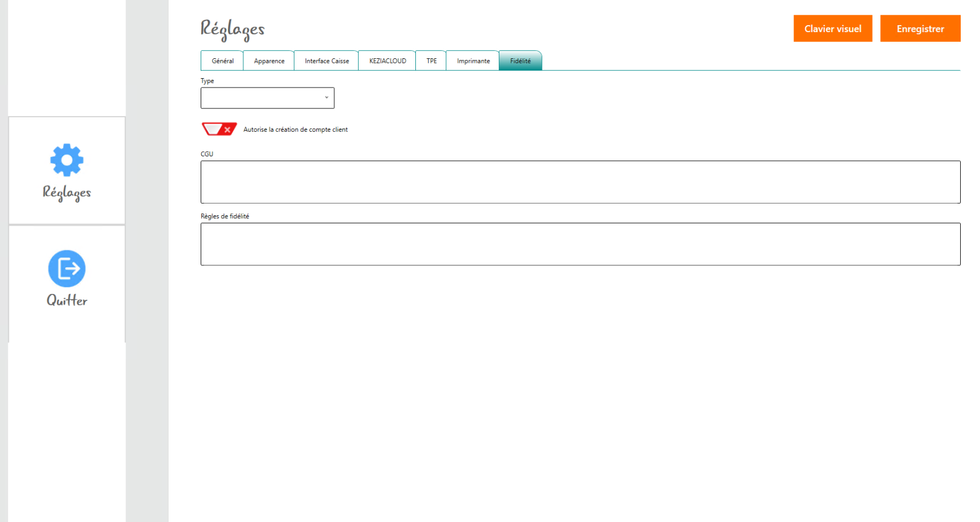
Task: Open the Apparence tab
Action: coord(269,61)
